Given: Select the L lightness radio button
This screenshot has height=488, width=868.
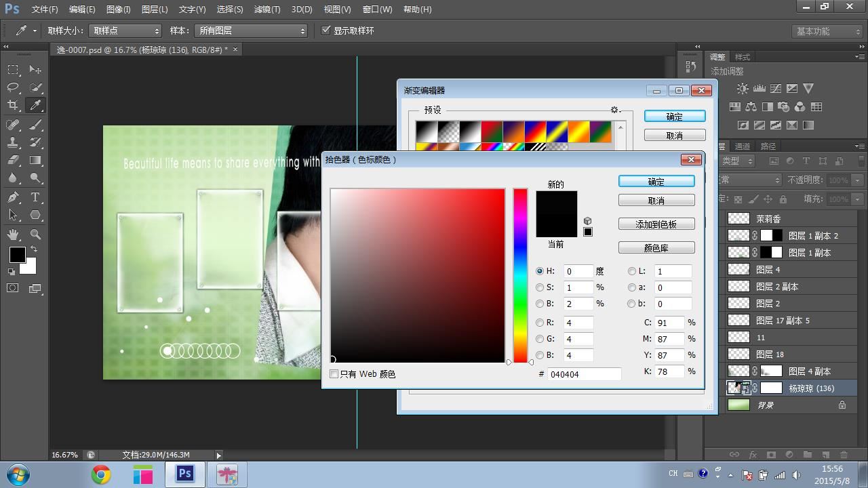Looking at the screenshot, I should tap(632, 271).
